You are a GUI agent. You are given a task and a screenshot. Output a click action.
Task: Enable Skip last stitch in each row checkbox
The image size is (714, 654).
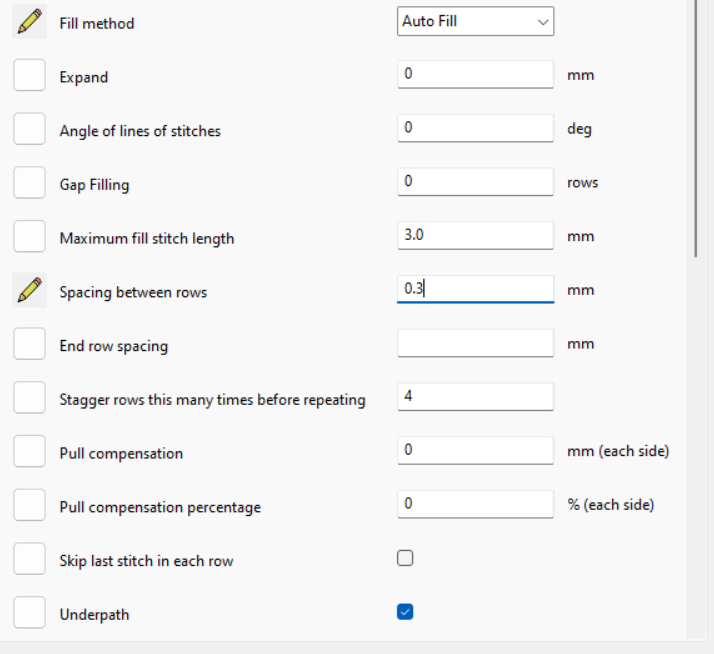pos(405,558)
